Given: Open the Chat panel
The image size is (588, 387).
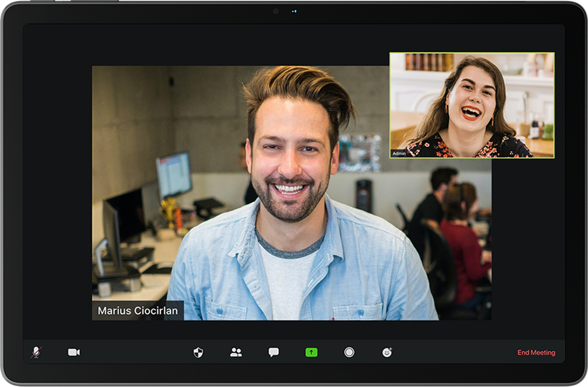Looking at the screenshot, I should click(273, 352).
